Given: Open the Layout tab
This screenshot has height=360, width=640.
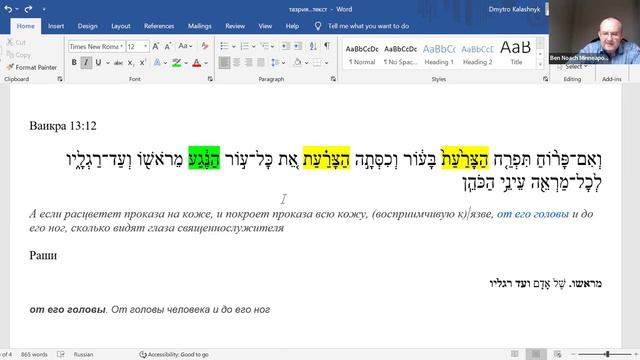Looking at the screenshot, I should tap(121, 26).
